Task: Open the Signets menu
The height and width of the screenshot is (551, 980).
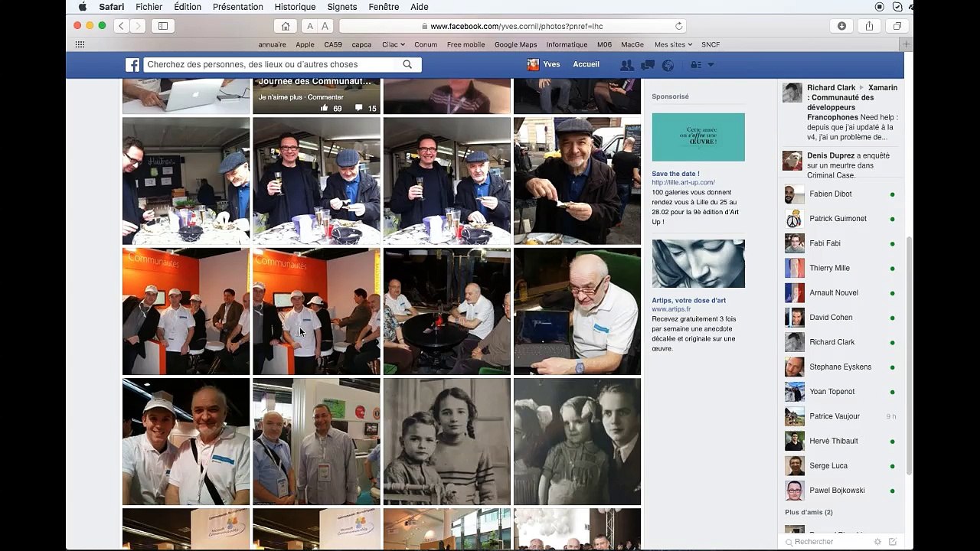Action: coord(341,7)
